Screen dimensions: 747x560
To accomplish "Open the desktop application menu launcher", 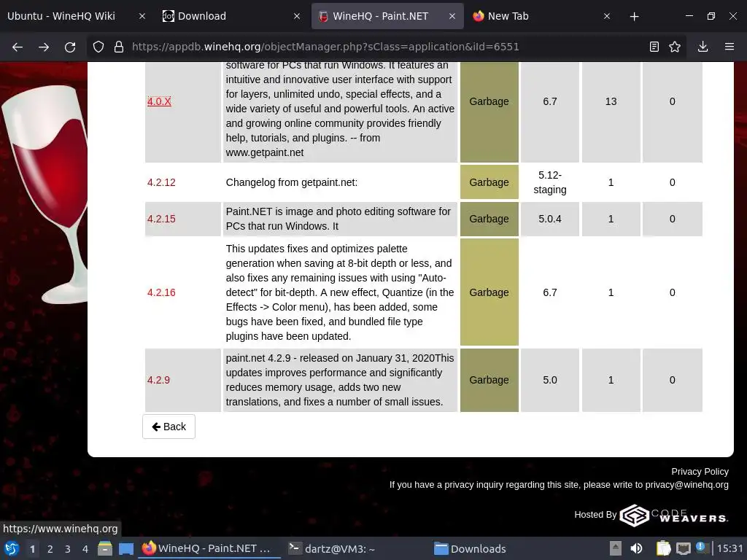I will coord(12,548).
